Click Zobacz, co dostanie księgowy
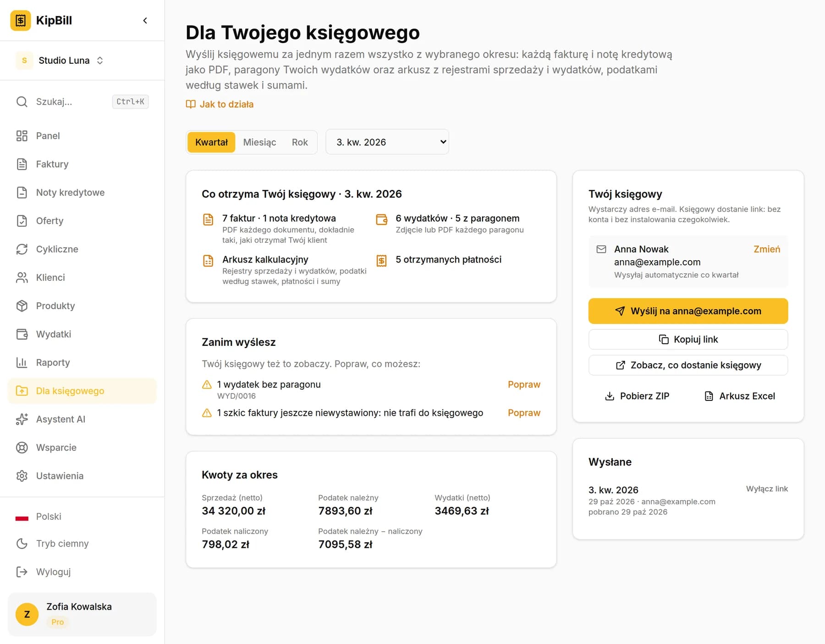Viewport: 825px width, 644px height. coord(688,365)
